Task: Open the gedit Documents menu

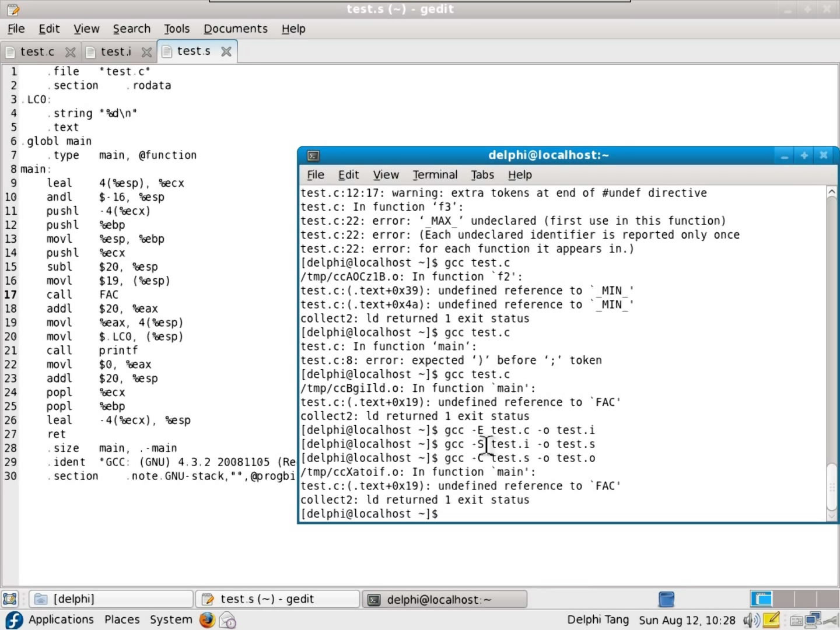Action: (x=235, y=29)
